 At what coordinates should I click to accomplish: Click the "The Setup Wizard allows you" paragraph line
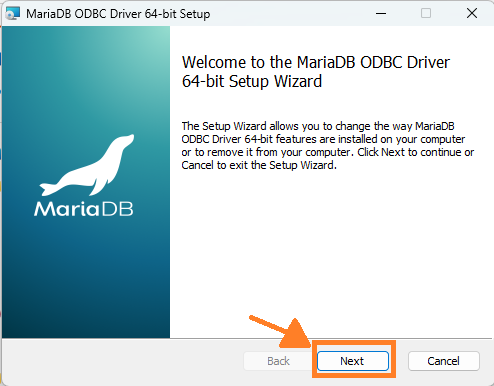[x=318, y=126]
